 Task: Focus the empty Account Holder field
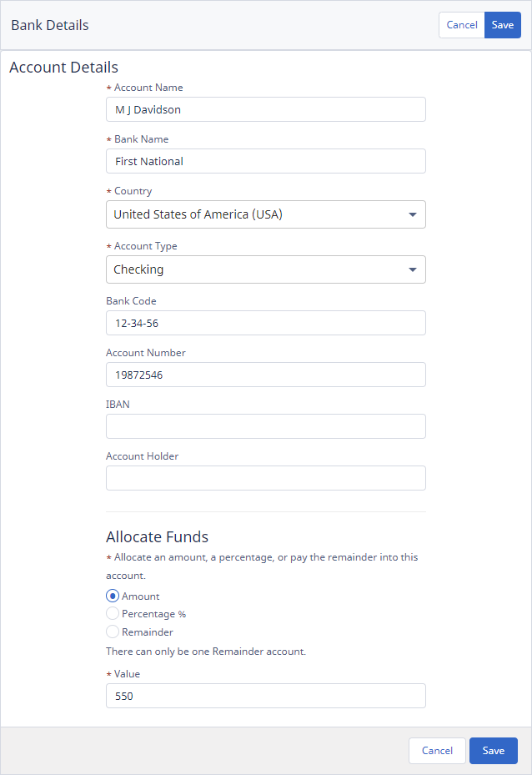tap(265, 478)
